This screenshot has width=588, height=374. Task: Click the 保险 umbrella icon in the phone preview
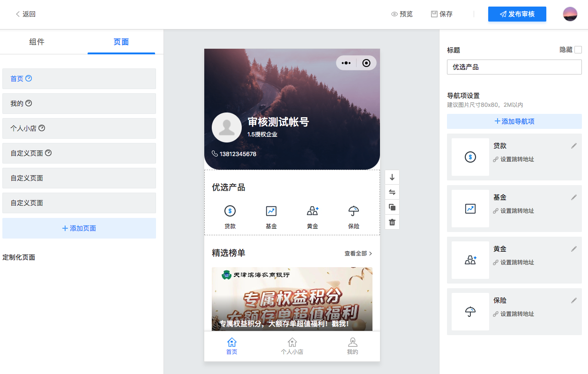pyautogui.click(x=354, y=211)
